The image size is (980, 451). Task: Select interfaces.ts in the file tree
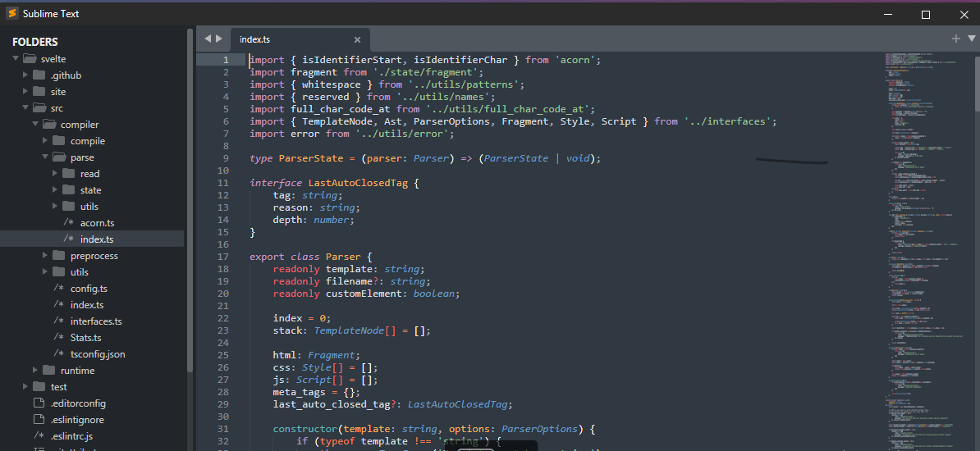click(x=95, y=321)
